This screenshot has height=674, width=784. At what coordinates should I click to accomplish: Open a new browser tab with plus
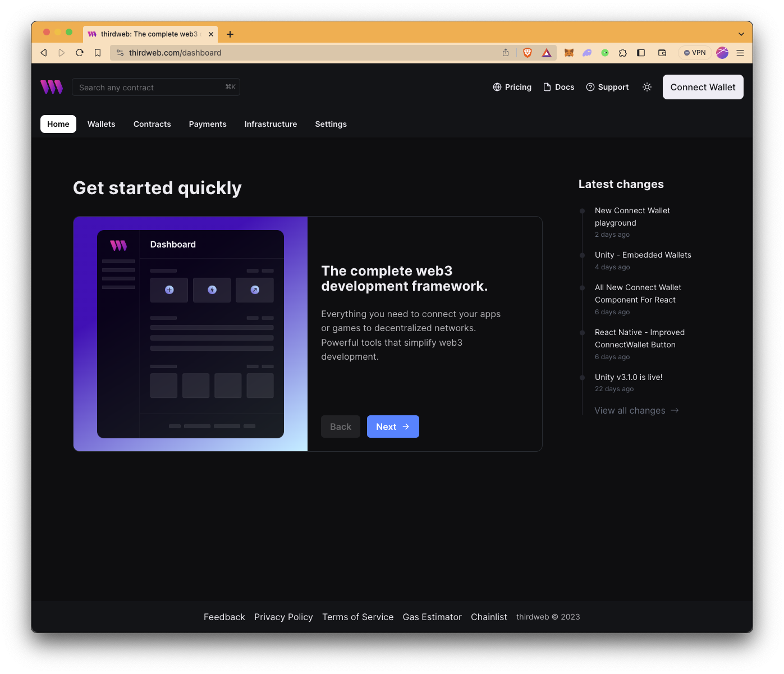pos(230,34)
